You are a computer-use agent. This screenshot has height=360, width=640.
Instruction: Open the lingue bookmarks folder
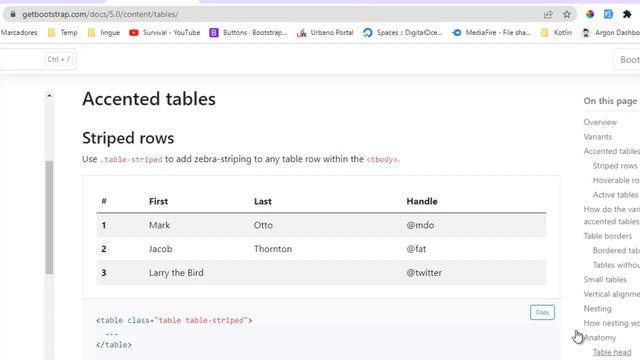(104, 33)
